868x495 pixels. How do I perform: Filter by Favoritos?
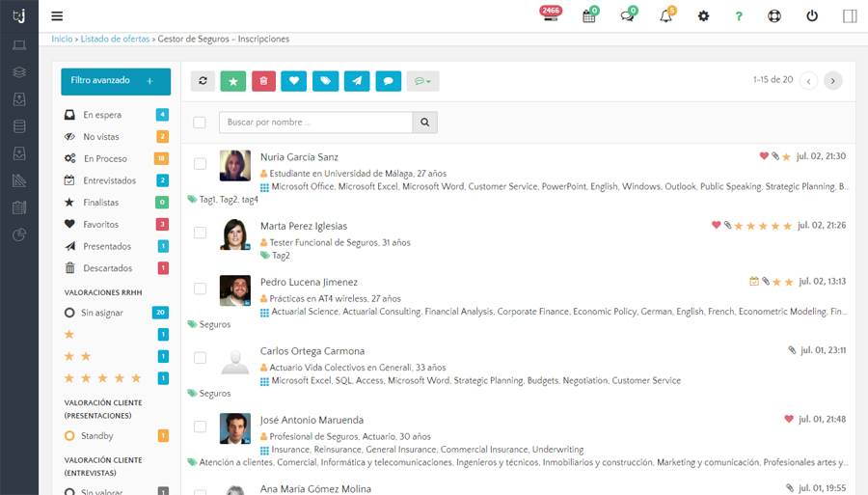click(x=117, y=224)
